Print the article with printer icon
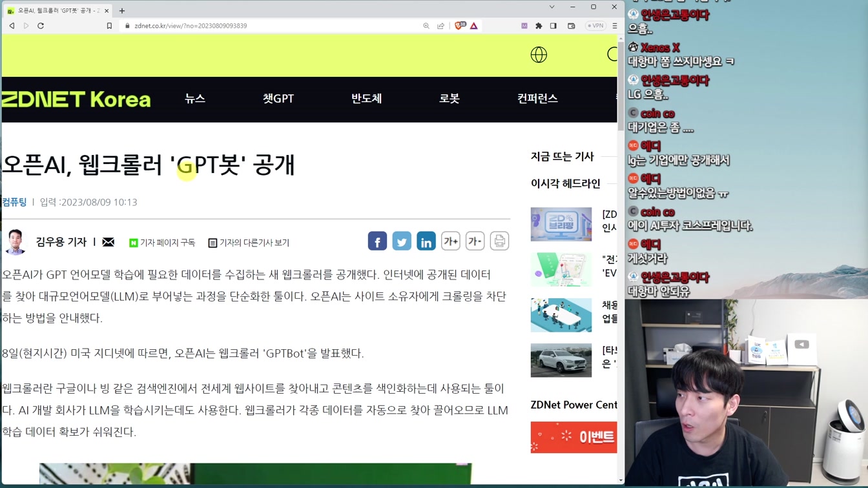The width and height of the screenshot is (868, 488). (499, 241)
